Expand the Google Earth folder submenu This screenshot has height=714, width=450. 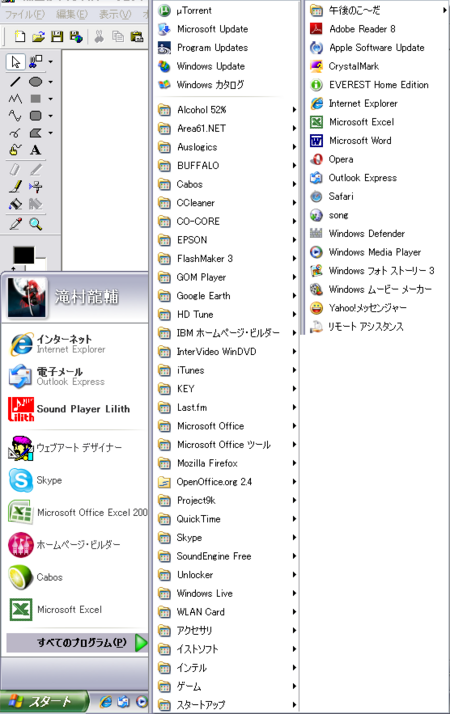(x=226, y=296)
